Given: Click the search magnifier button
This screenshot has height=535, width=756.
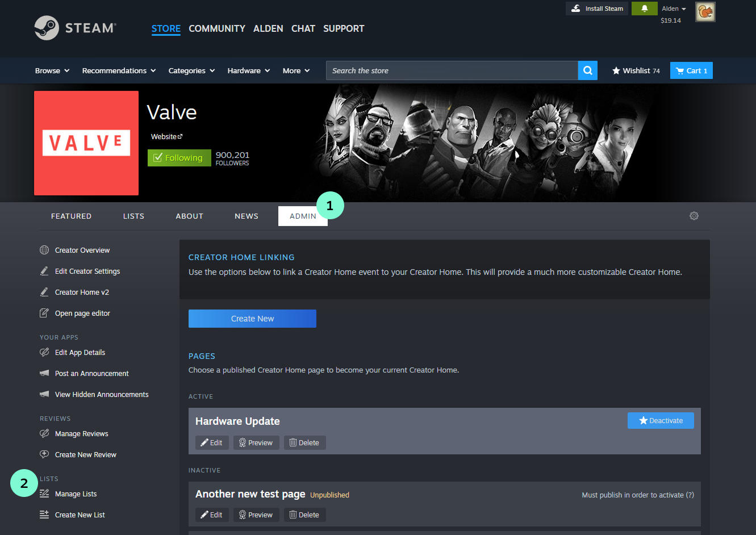Looking at the screenshot, I should [x=588, y=70].
